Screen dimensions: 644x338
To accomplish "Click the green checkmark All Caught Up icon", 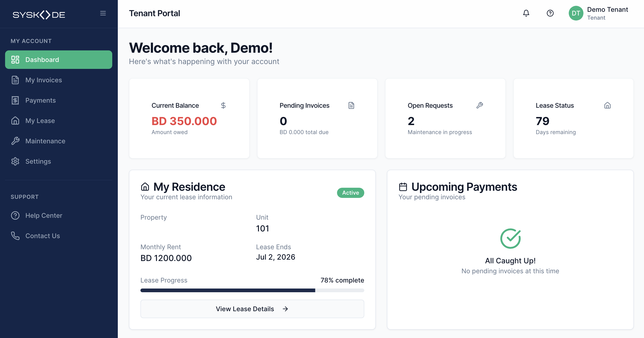I will (x=510, y=238).
